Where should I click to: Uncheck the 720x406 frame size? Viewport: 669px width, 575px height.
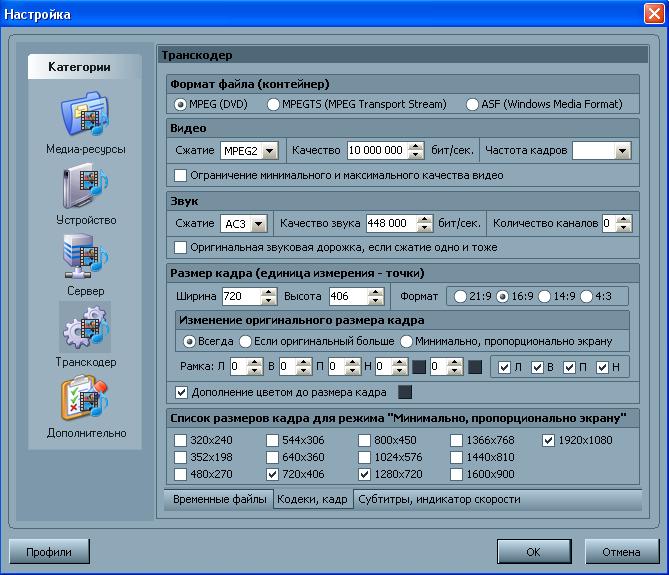point(272,474)
